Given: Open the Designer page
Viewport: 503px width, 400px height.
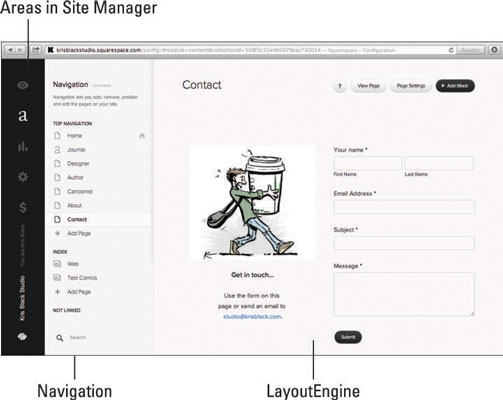Looking at the screenshot, I should coord(78,164).
